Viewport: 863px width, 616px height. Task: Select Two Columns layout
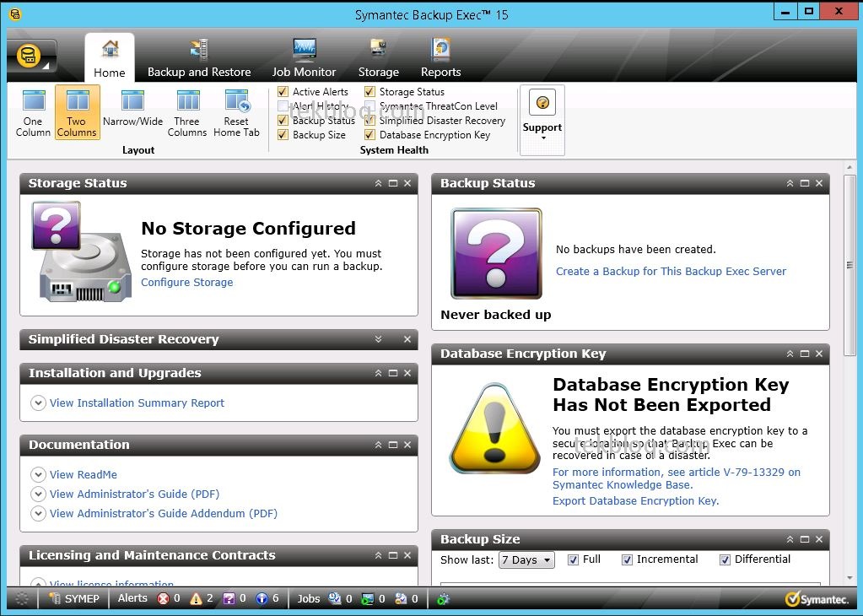[x=77, y=112]
